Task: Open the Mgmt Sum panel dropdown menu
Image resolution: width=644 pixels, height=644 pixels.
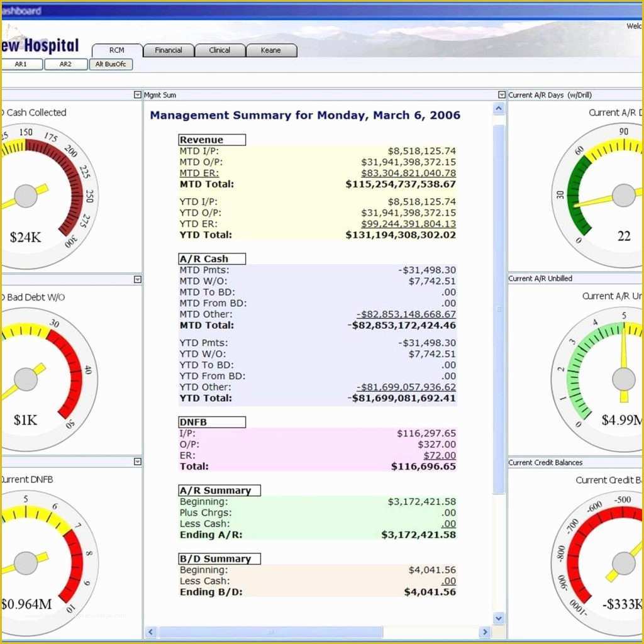Action: pos(501,95)
